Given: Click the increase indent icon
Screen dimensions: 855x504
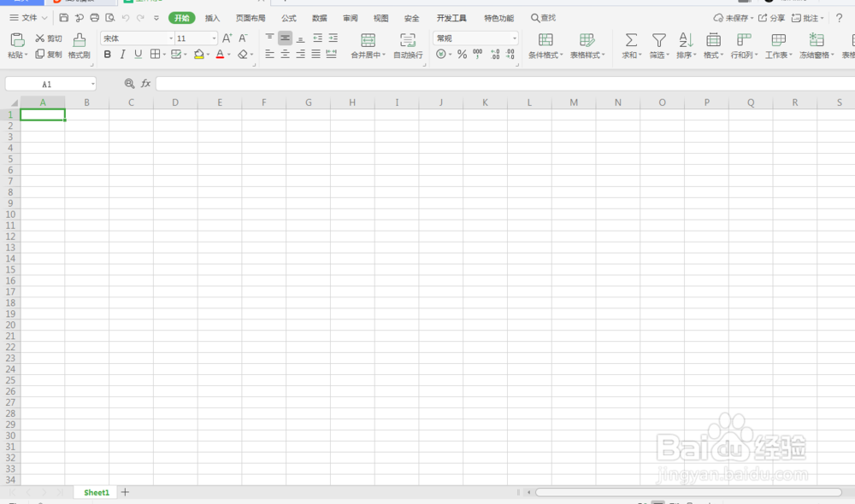Looking at the screenshot, I should [x=333, y=38].
